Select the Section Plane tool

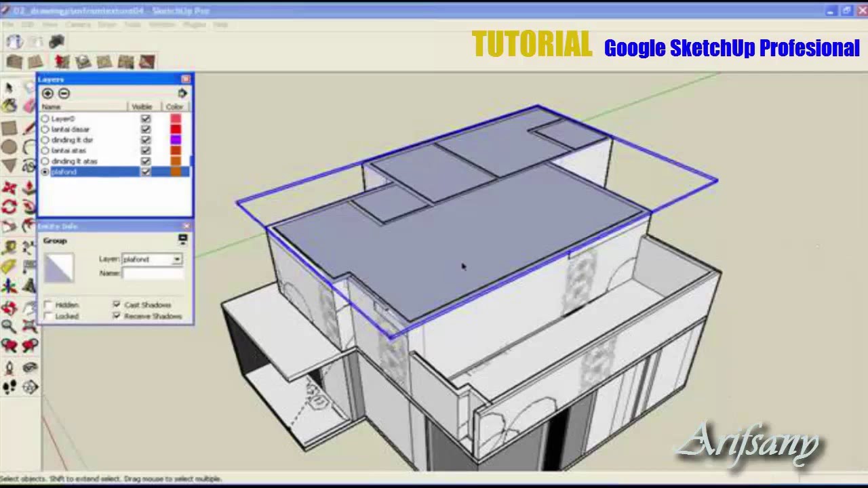click(29, 387)
